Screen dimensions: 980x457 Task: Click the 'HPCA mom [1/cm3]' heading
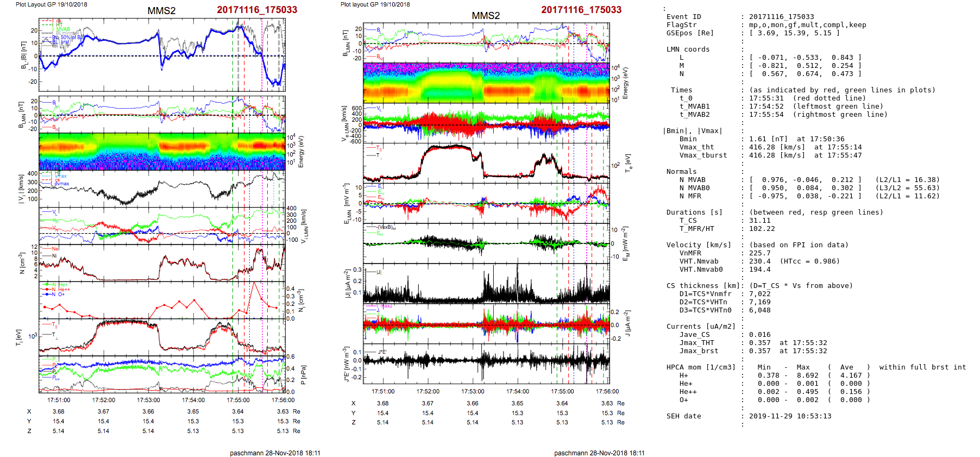(x=701, y=367)
